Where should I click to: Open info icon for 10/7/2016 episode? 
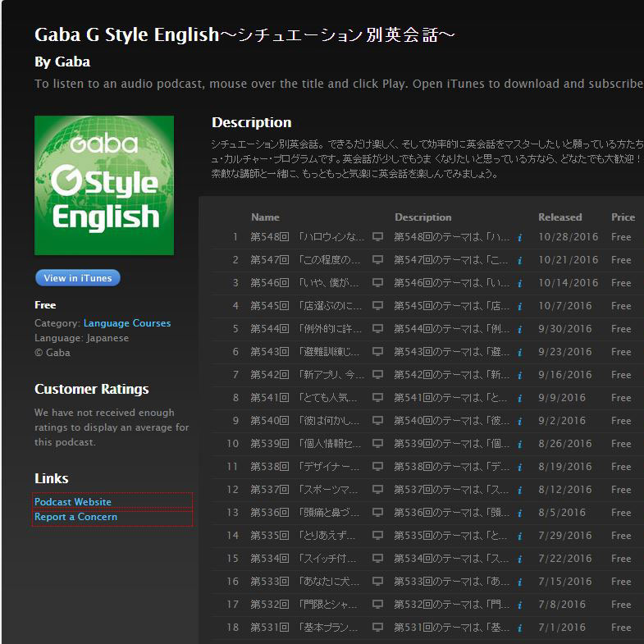[x=519, y=307]
